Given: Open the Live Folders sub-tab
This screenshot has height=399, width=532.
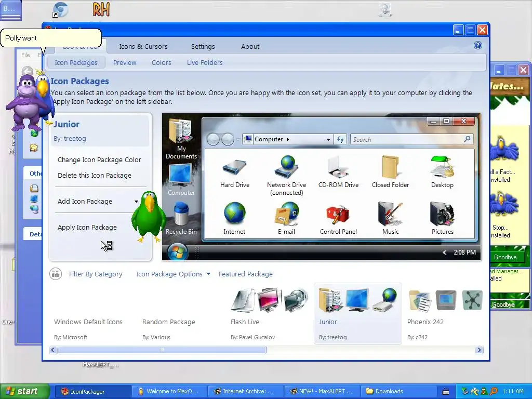Looking at the screenshot, I should pos(205,63).
